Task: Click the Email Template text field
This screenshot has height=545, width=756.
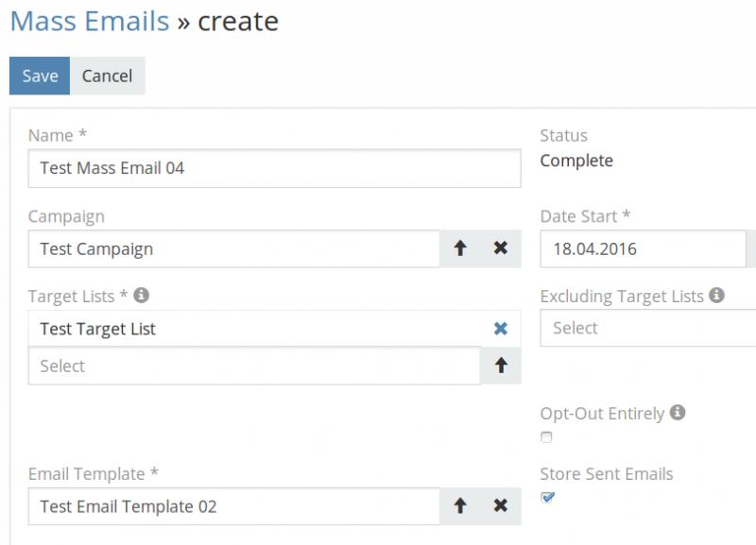Action: [x=233, y=506]
